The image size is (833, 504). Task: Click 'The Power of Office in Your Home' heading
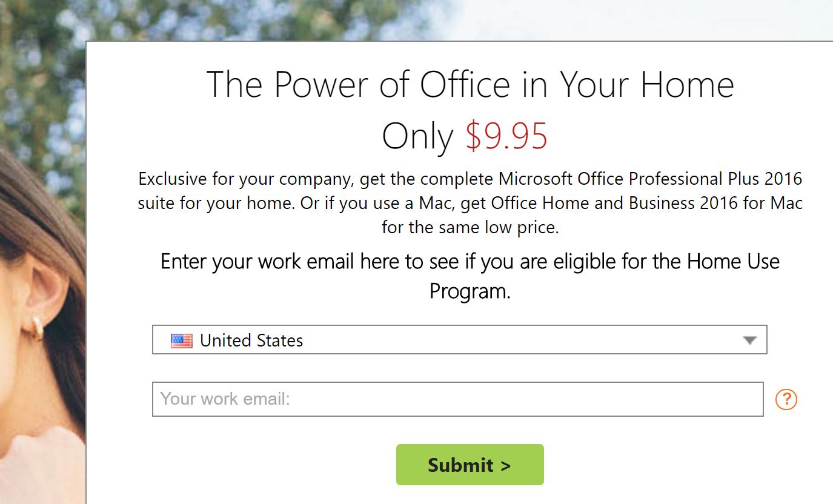[x=470, y=84]
